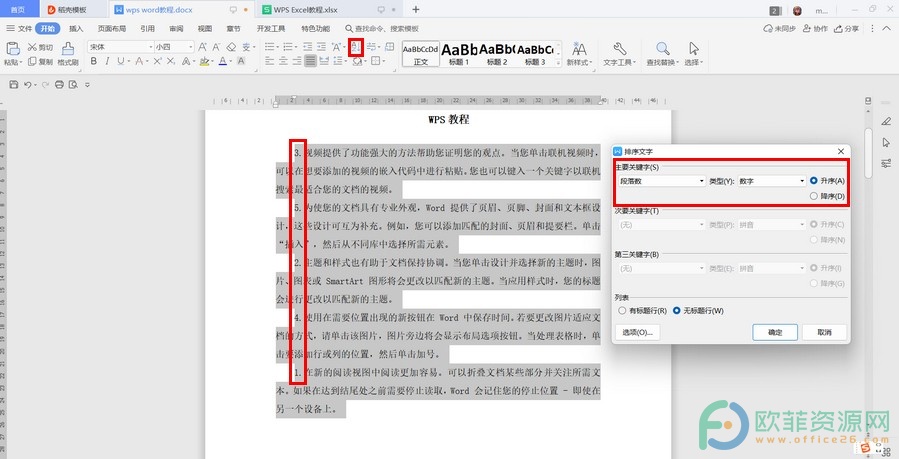Image resolution: width=899 pixels, height=459 pixels.
Task: Save document from quick access toolbar
Action: (x=14, y=85)
